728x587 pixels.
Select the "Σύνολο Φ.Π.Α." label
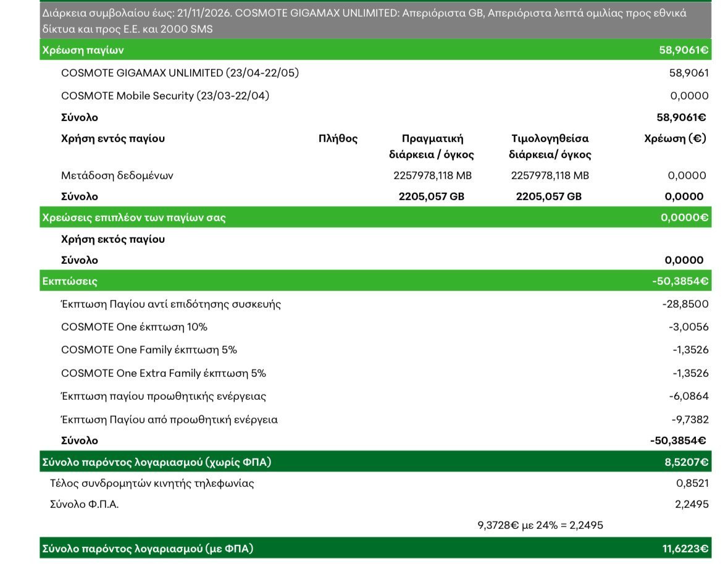pyautogui.click(x=84, y=504)
